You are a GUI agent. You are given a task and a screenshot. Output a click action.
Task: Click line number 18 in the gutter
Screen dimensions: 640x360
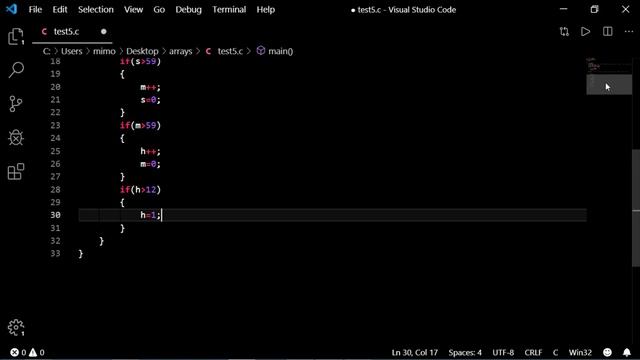(x=56, y=61)
